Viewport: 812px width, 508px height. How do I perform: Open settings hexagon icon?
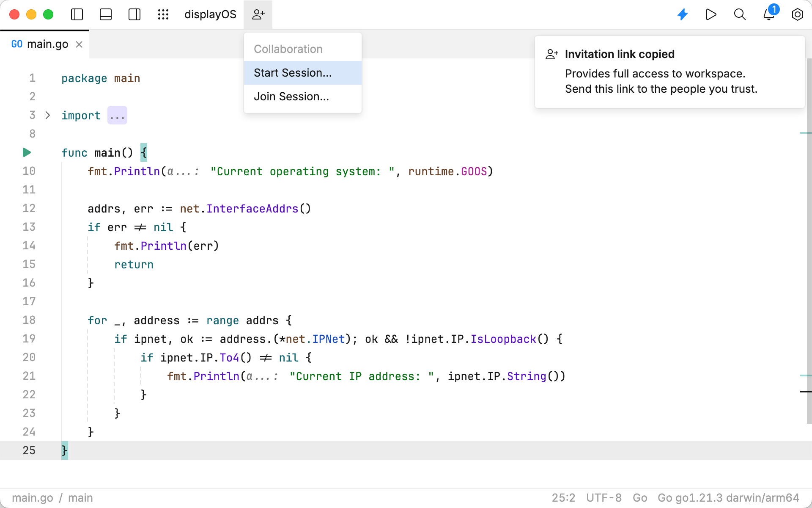(x=797, y=14)
